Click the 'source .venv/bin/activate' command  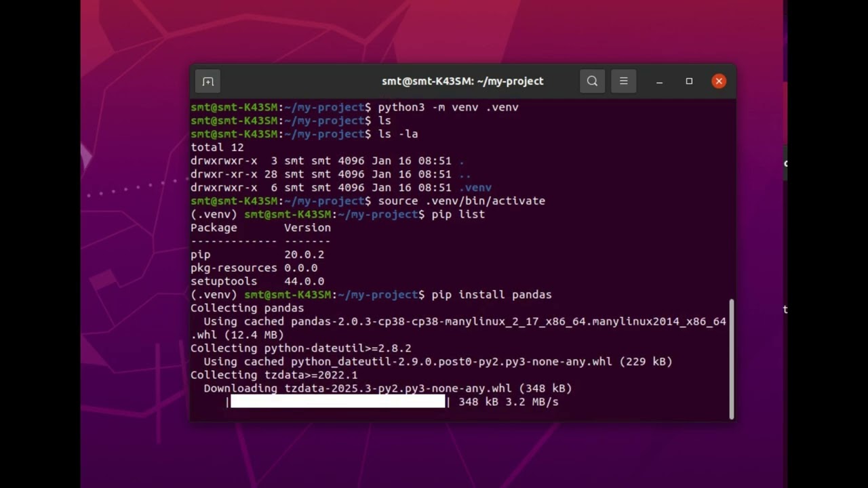[x=461, y=201]
